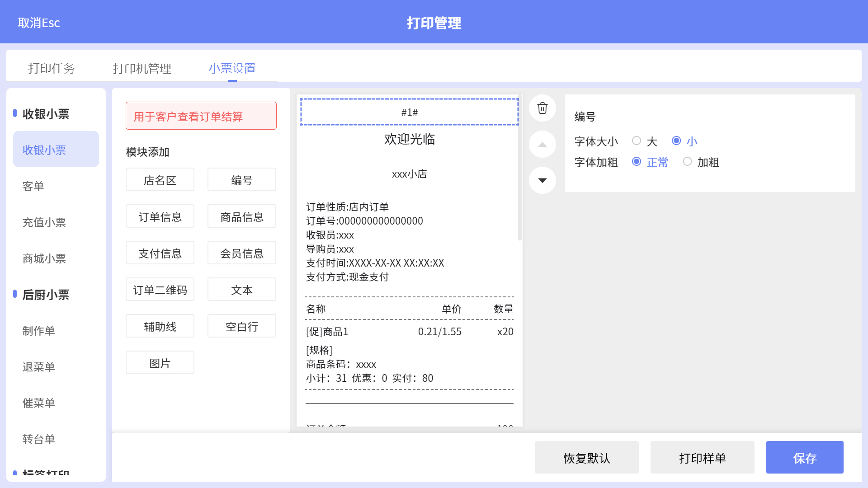Image resolution: width=868 pixels, height=488 pixels.
Task: Click 订单性质:店内订单 line in preview
Action: point(347,207)
